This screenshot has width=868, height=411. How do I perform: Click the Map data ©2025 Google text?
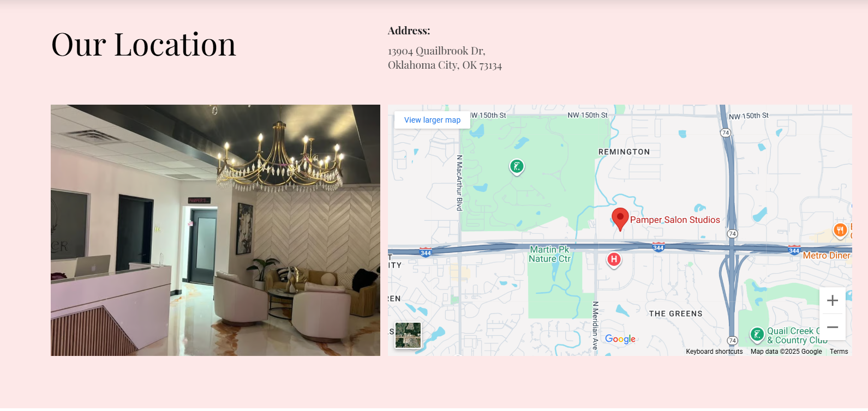786,352
